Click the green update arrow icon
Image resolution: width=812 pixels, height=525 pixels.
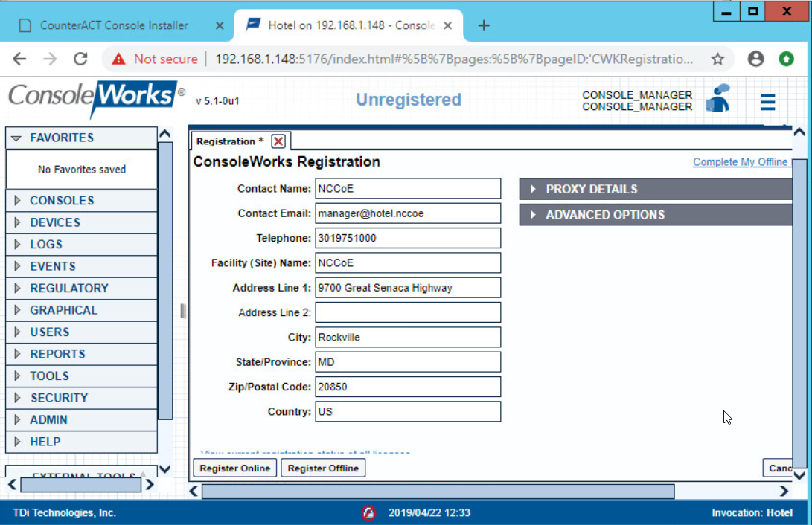(x=786, y=59)
